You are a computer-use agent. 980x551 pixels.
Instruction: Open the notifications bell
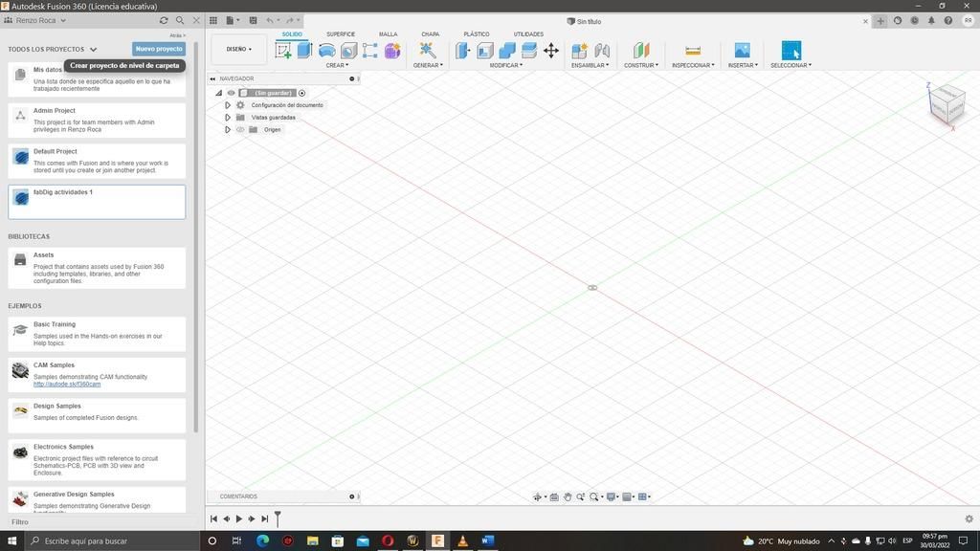931,21
